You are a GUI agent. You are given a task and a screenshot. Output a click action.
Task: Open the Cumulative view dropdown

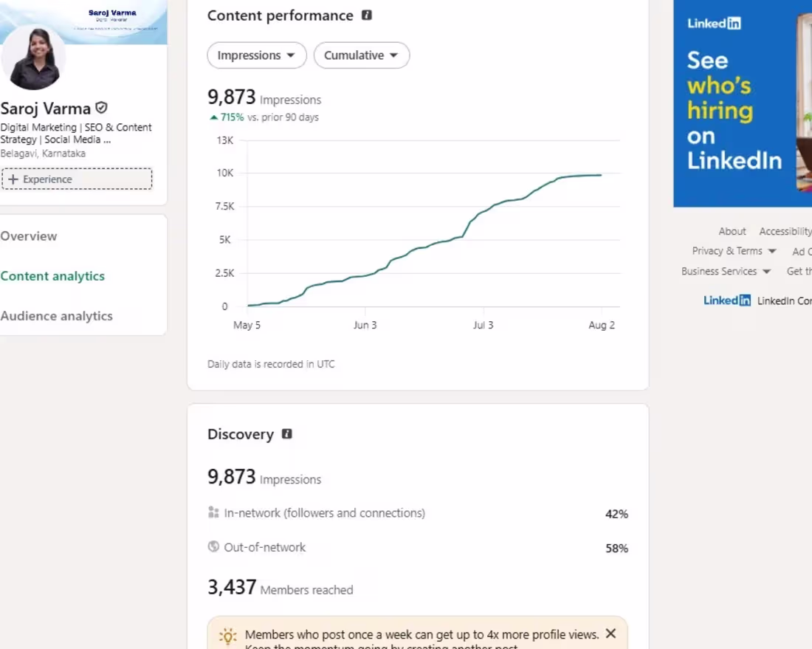click(x=362, y=55)
